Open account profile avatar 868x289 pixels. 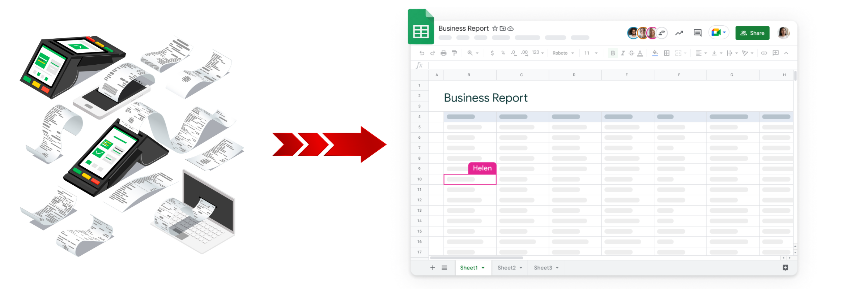coord(783,33)
